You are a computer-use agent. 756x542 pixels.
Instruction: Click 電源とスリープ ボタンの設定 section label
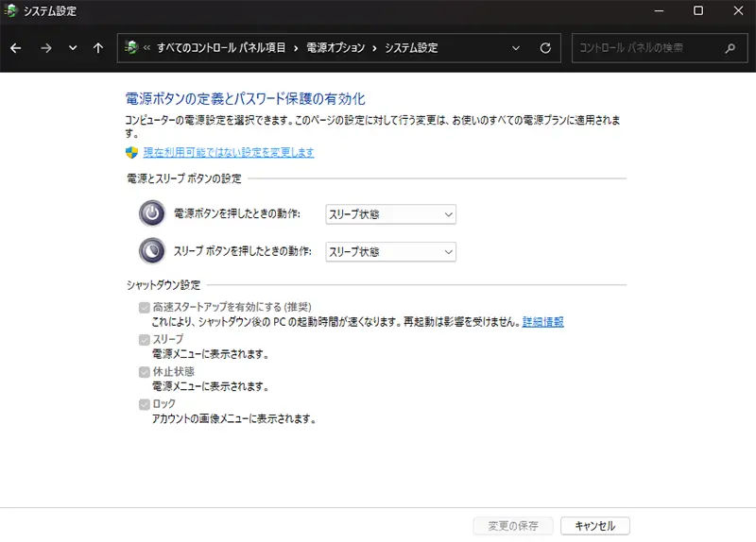183,178
